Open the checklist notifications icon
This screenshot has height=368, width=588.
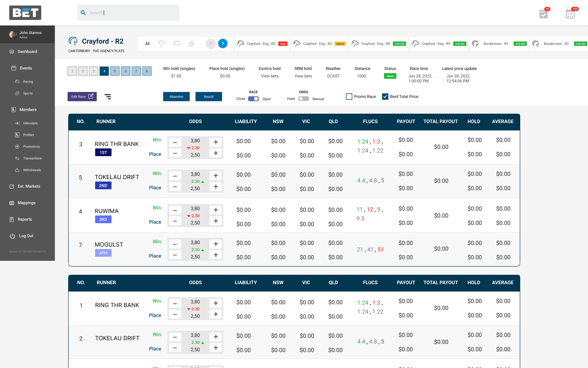543,14
